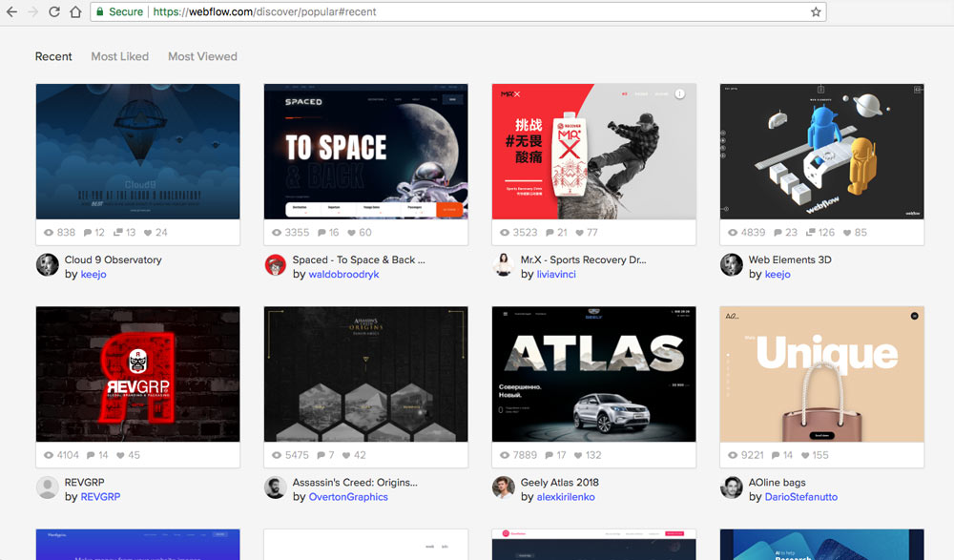Image resolution: width=954 pixels, height=560 pixels.
Task: Click Geely Atlas 2018 title
Action: click(x=560, y=482)
